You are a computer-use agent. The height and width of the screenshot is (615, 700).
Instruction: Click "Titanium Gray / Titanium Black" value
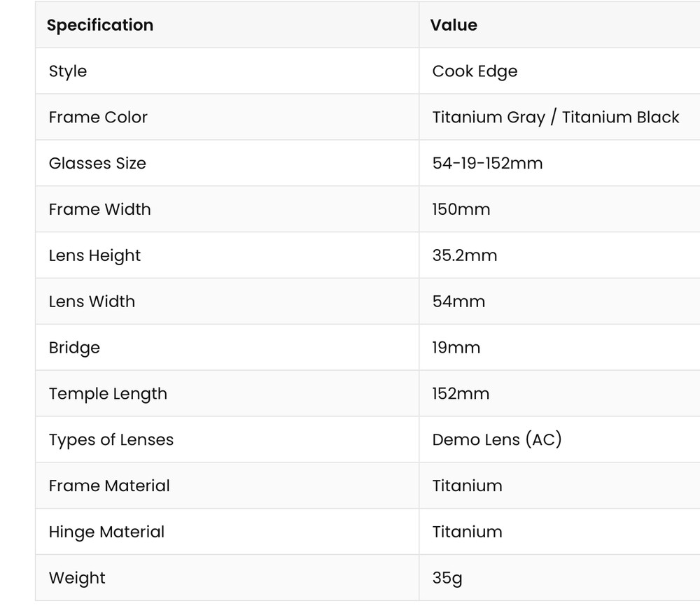click(x=555, y=118)
